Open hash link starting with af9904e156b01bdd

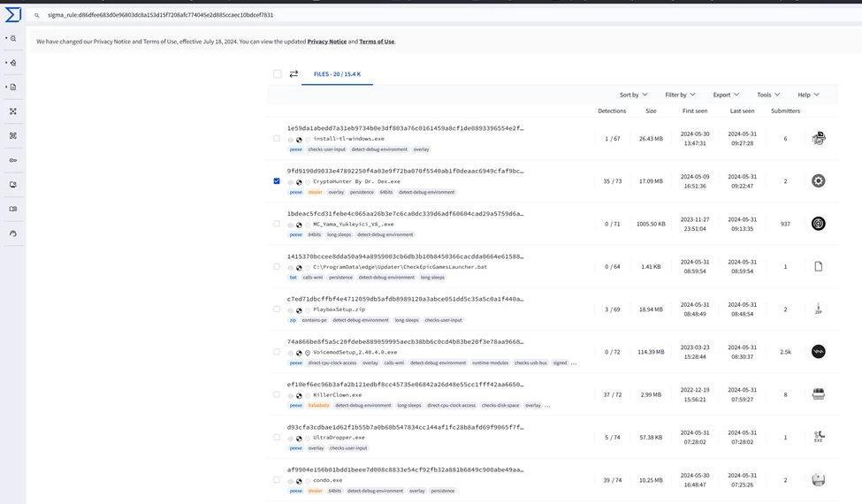405,470
